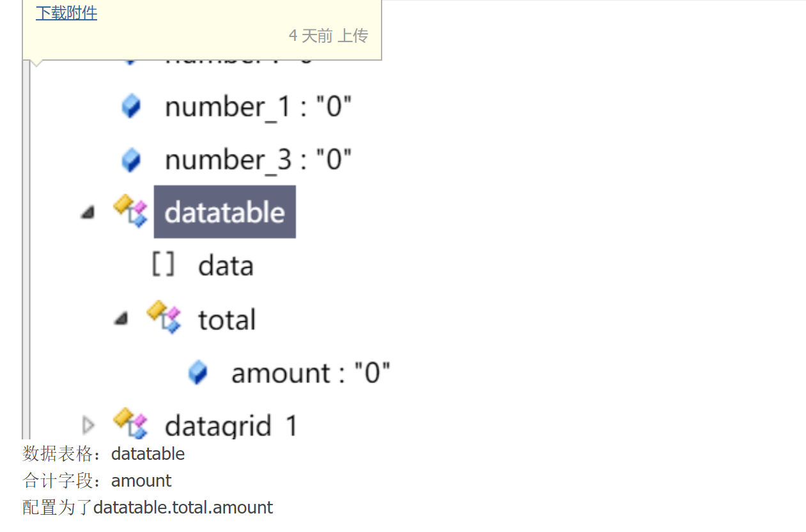This screenshot has width=806, height=532.
Task: Expand the datagrid_1 node arrow
Action: coord(88,424)
